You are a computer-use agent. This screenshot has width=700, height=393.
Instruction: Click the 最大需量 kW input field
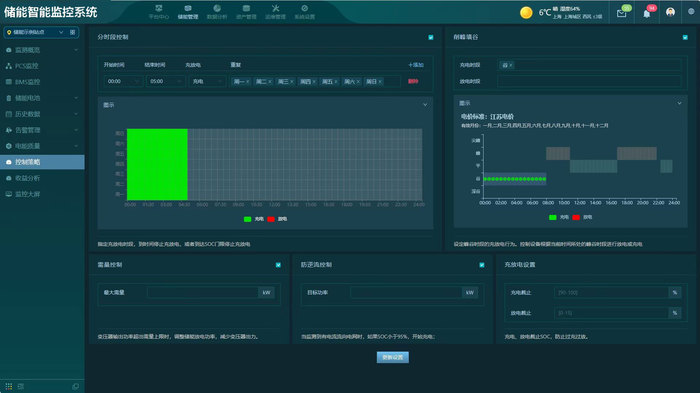click(x=203, y=293)
